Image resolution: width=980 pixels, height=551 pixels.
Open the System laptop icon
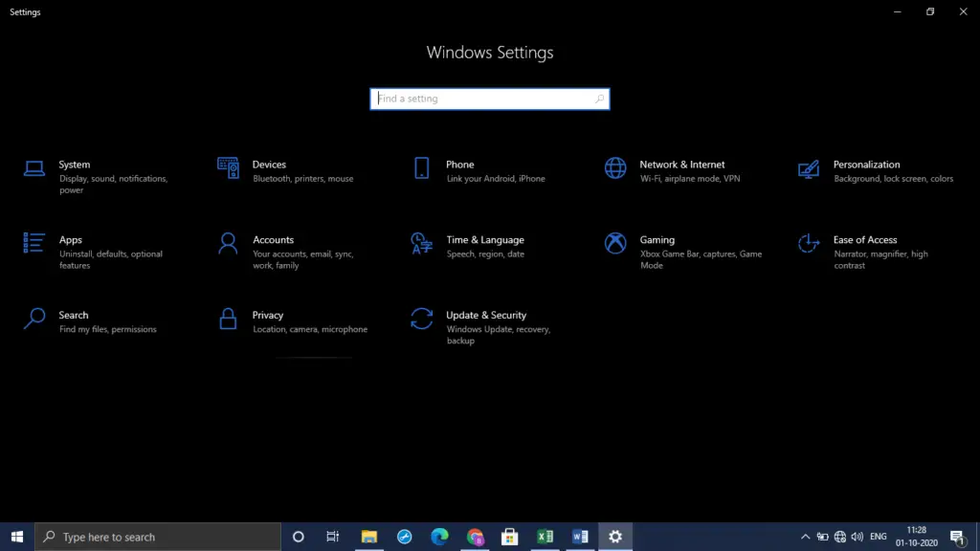(x=34, y=168)
